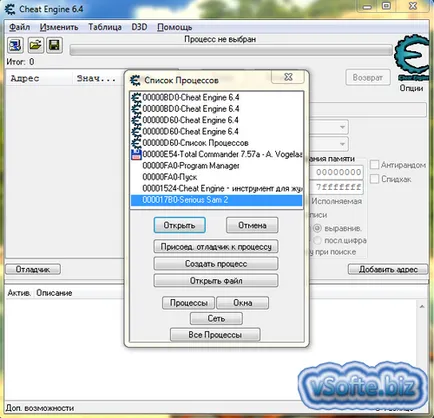Select the 00000E54-Total Commander process entry

tap(217, 154)
